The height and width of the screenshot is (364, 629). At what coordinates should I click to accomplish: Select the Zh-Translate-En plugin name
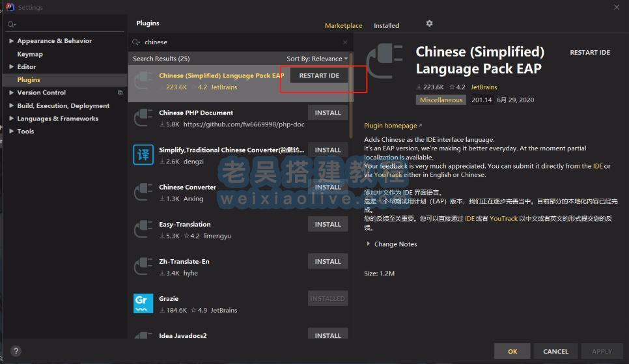click(184, 261)
